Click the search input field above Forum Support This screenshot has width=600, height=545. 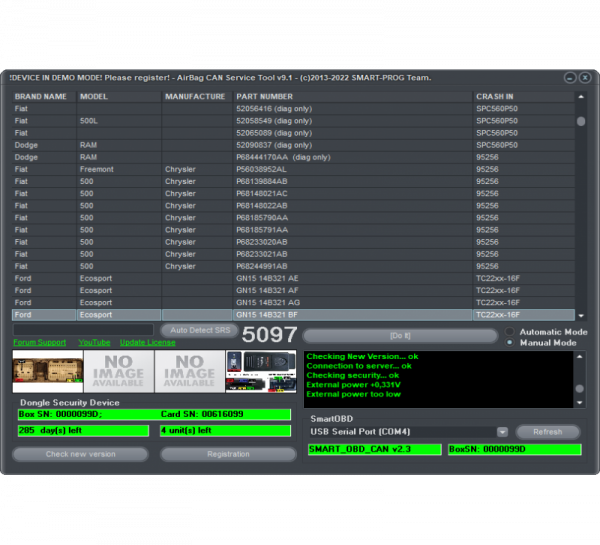pos(83,330)
